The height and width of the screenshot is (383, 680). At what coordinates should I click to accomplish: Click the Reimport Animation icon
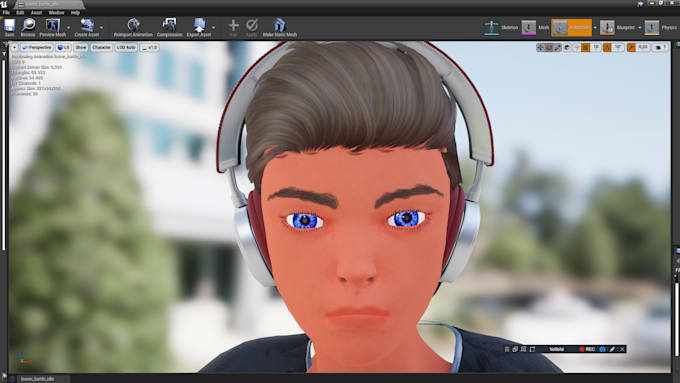(133, 25)
